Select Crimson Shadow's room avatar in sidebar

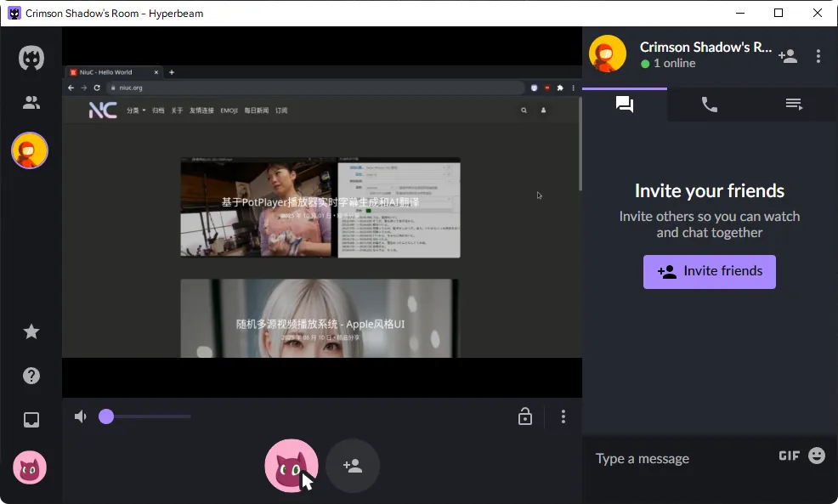pos(30,151)
